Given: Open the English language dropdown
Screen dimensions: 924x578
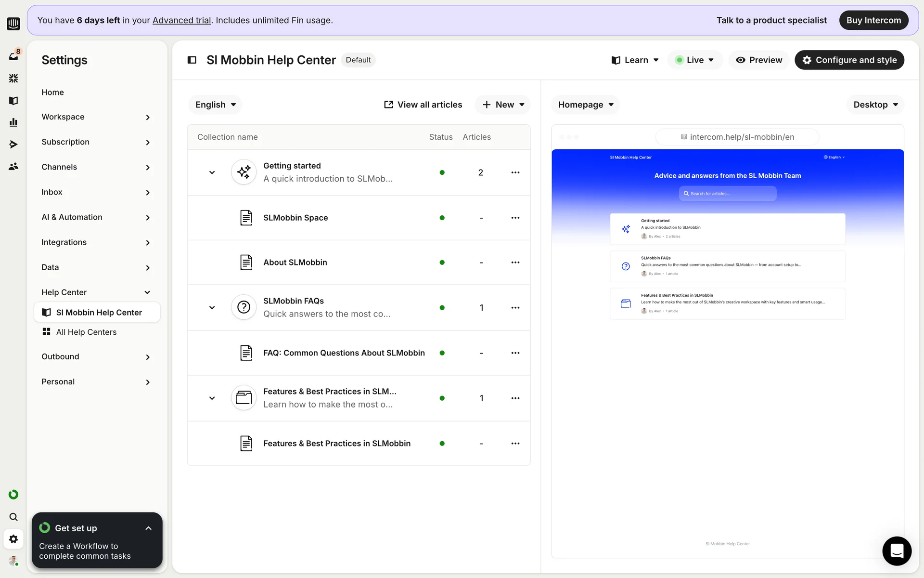Looking at the screenshot, I should pyautogui.click(x=215, y=105).
